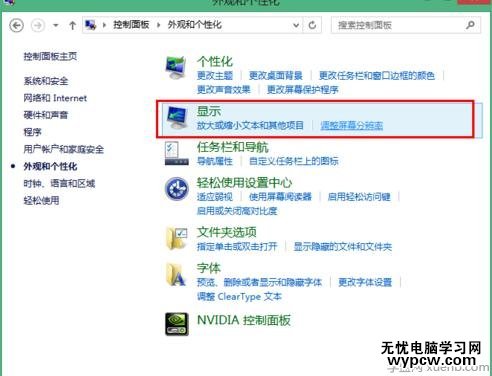This screenshot has width=492, height=376.
Task: Open the 显示 heading
Action: 209,111
